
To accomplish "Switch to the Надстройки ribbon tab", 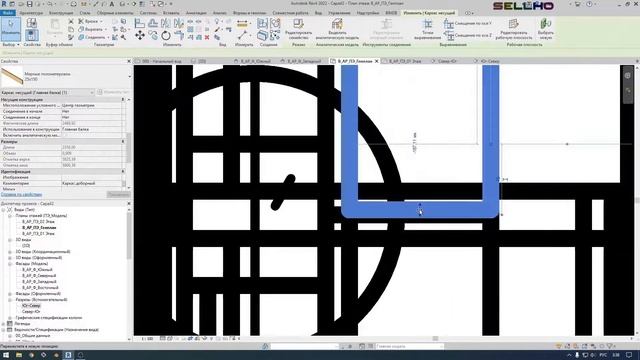I will point(368,13).
